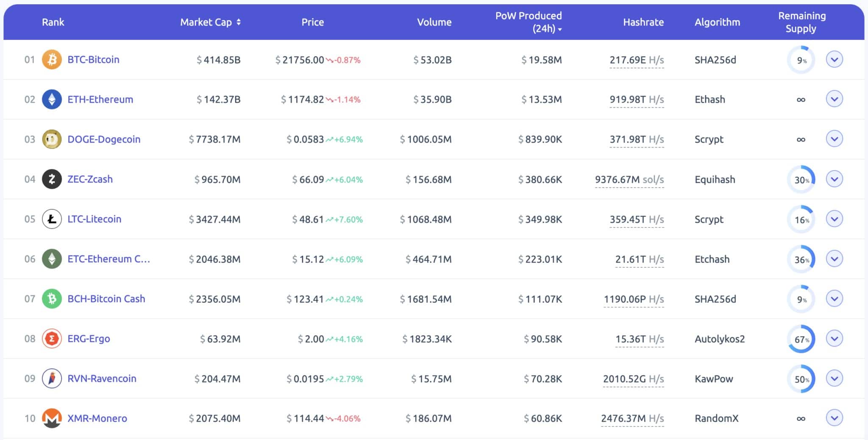Click Bitcoin's 9% remaining supply ring
This screenshot has width=868, height=440.
(x=801, y=60)
